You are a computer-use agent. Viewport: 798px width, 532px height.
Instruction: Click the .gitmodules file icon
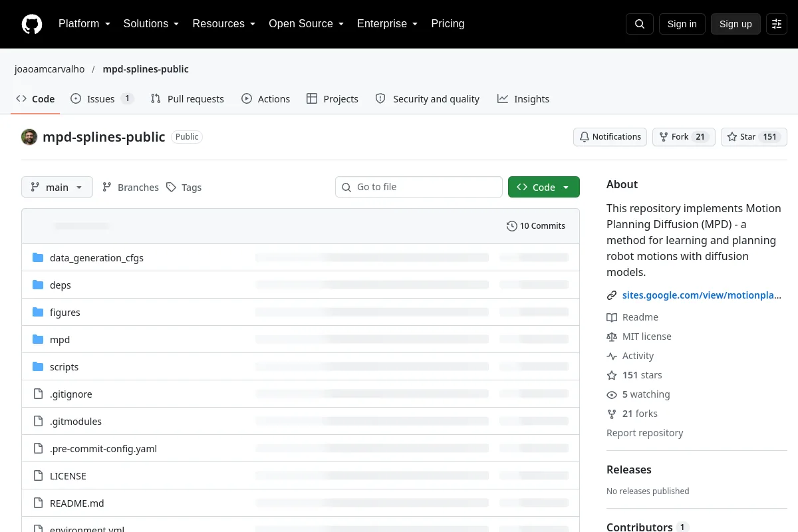38,421
